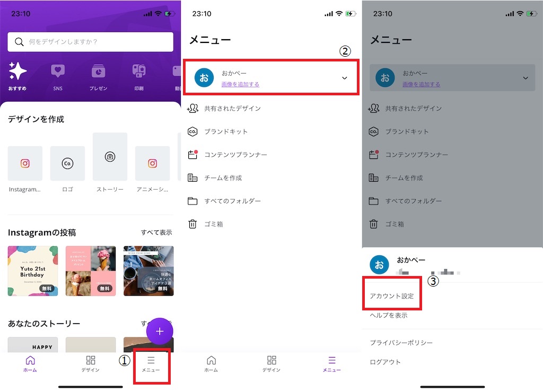
Task: Click お avatar in bottom account sheet
Action: pos(379,265)
